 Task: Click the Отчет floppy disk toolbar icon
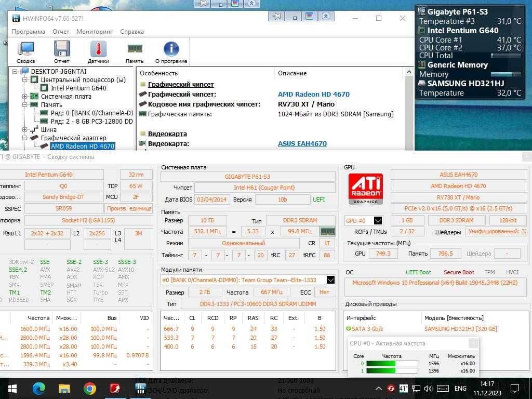click(62, 51)
